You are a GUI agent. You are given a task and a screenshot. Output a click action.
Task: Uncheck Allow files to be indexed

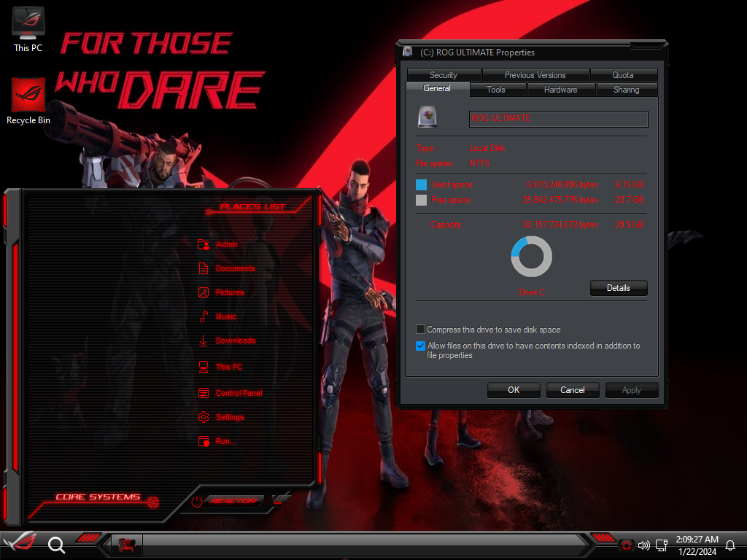click(x=420, y=346)
